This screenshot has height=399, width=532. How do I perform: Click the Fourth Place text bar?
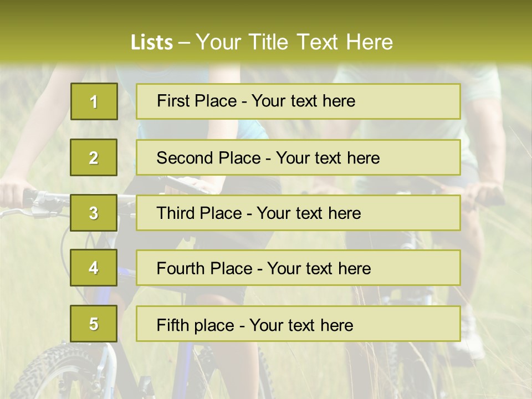click(x=298, y=268)
